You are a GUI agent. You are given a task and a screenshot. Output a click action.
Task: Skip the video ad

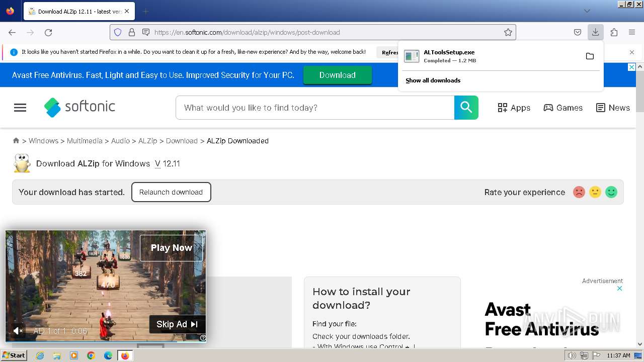click(x=177, y=324)
